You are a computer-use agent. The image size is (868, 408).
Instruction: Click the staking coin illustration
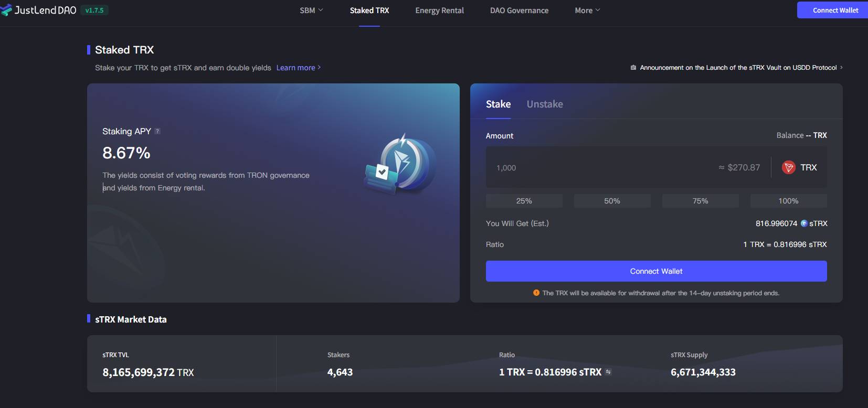pos(401,164)
